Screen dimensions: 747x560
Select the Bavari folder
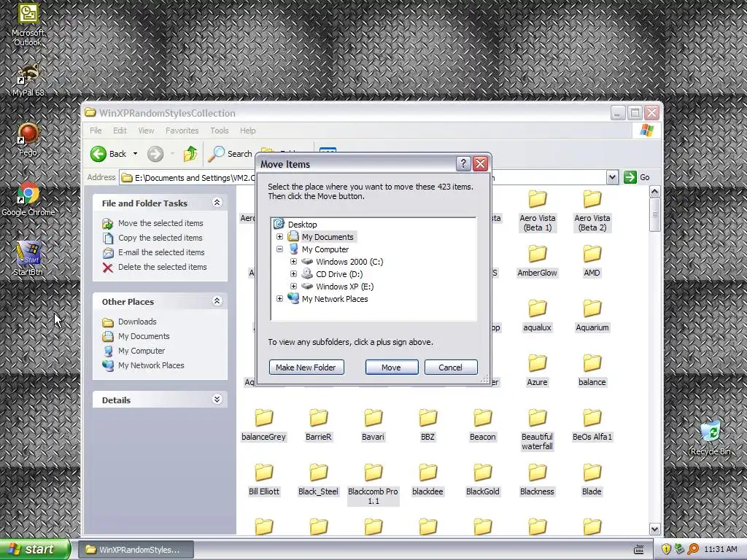(373, 425)
